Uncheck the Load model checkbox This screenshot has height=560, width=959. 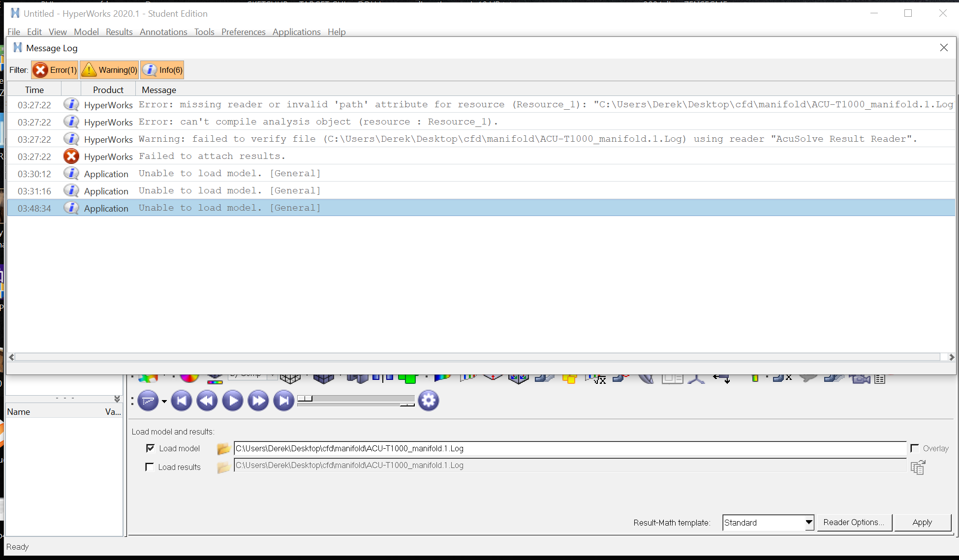[x=151, y=448]
